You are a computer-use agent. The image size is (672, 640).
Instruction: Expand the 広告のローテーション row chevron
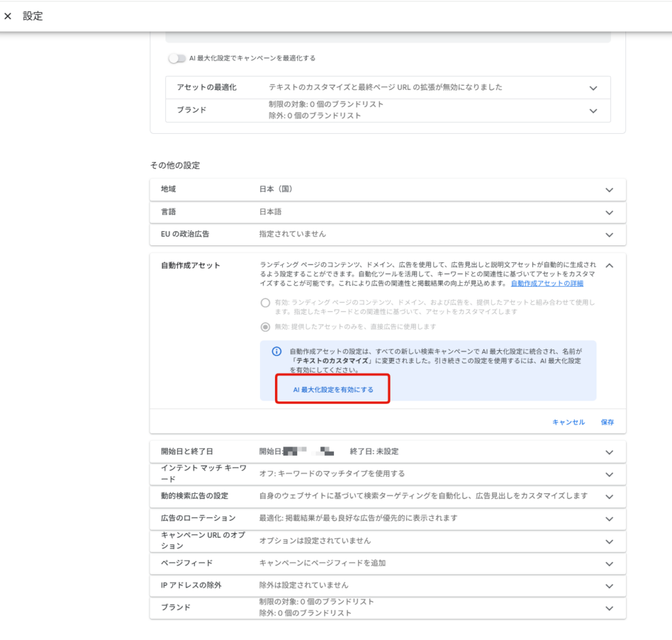(x=609, y=519)
